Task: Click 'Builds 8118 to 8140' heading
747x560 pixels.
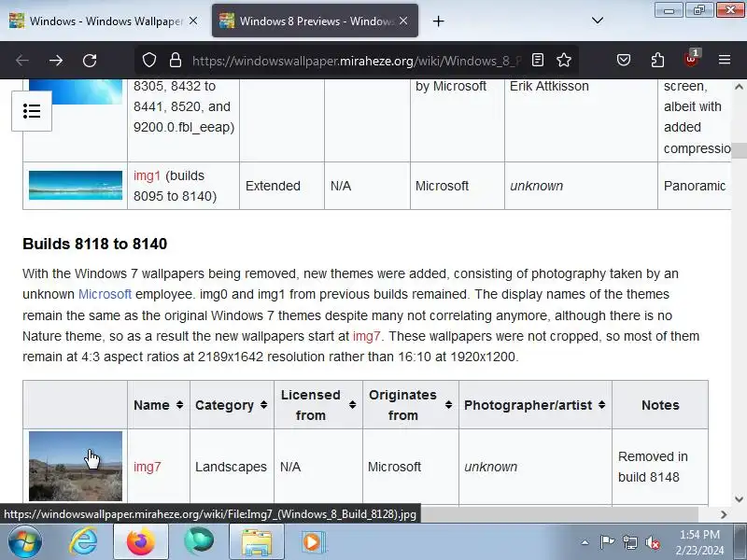Action: tap(95, 244)
